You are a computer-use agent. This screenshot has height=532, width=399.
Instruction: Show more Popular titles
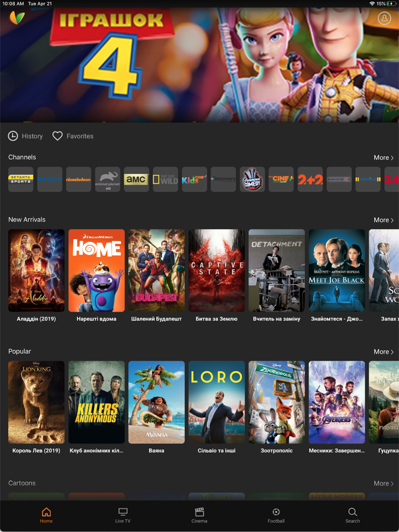pos(384,352)
